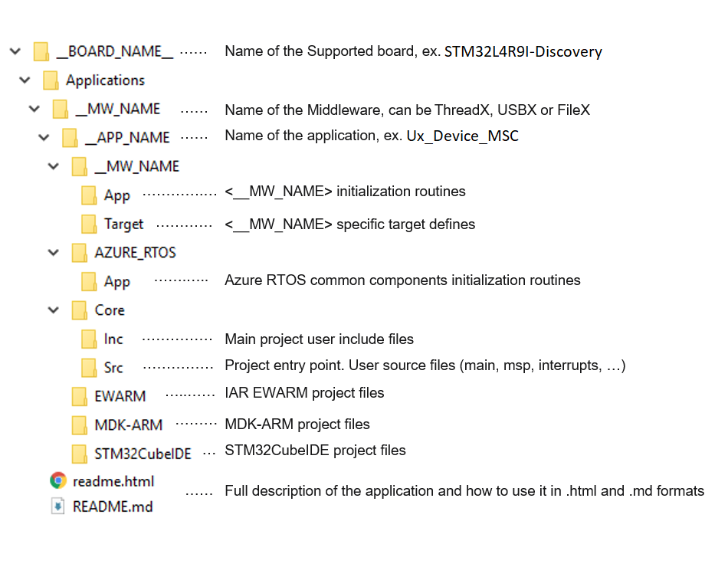Select the Src folder label

pyautogui.click(x=113, y=368)
